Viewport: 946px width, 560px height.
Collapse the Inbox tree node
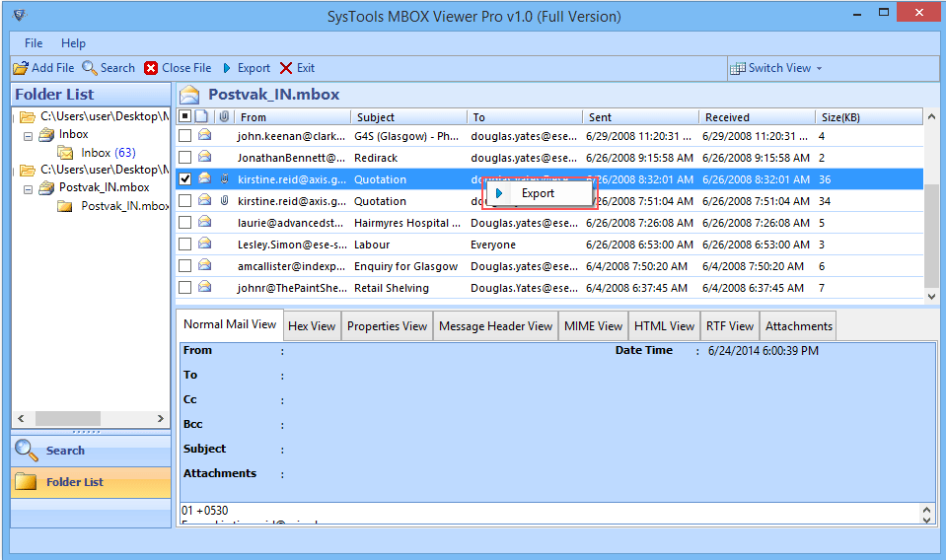28,136
